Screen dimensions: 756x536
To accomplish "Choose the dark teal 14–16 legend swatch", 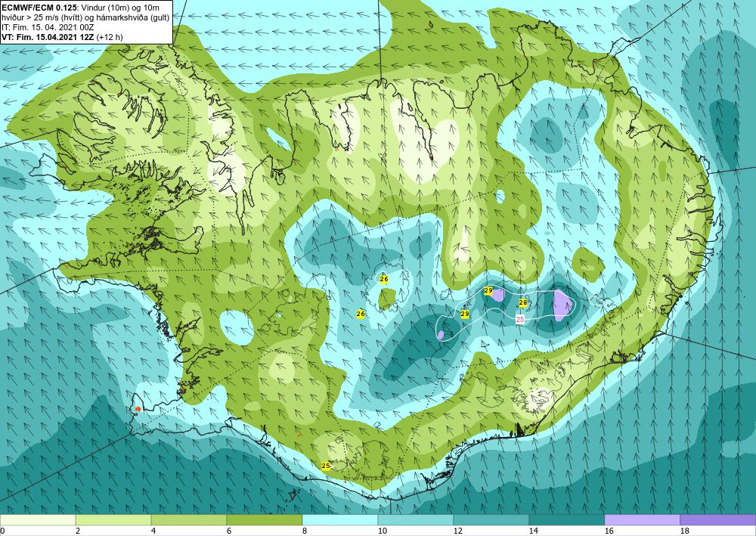I will pos(566,520).
